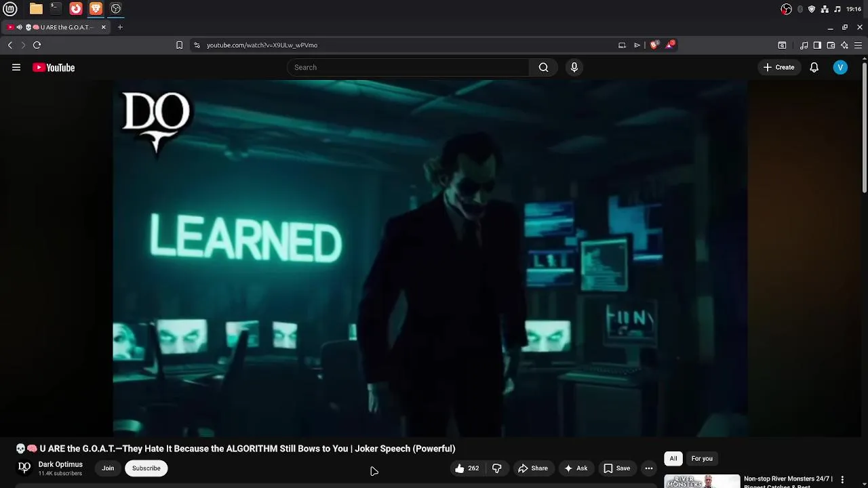This screenshot has height=488, width=868.
Task: Open the Brave media playlist music icon
Action: pos(804,45)
